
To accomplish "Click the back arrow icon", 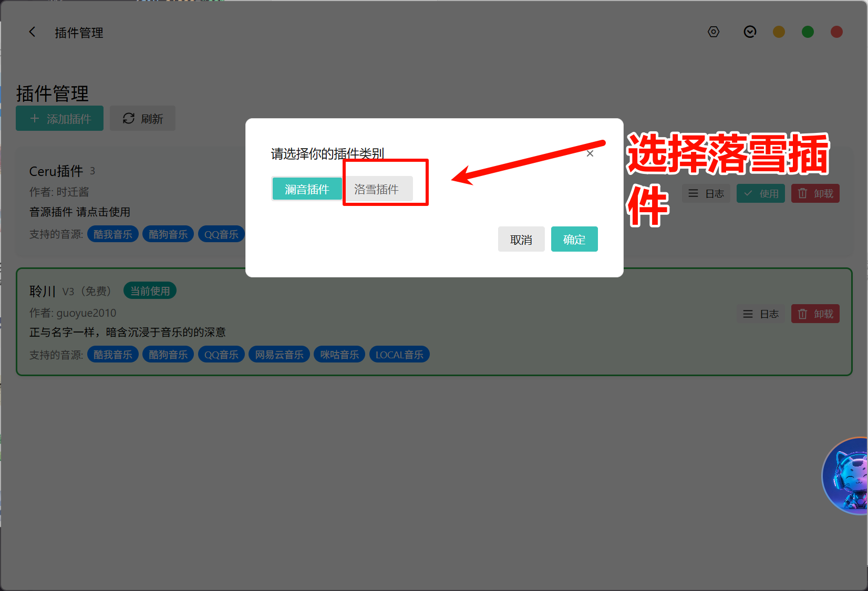I will point(32,32).
